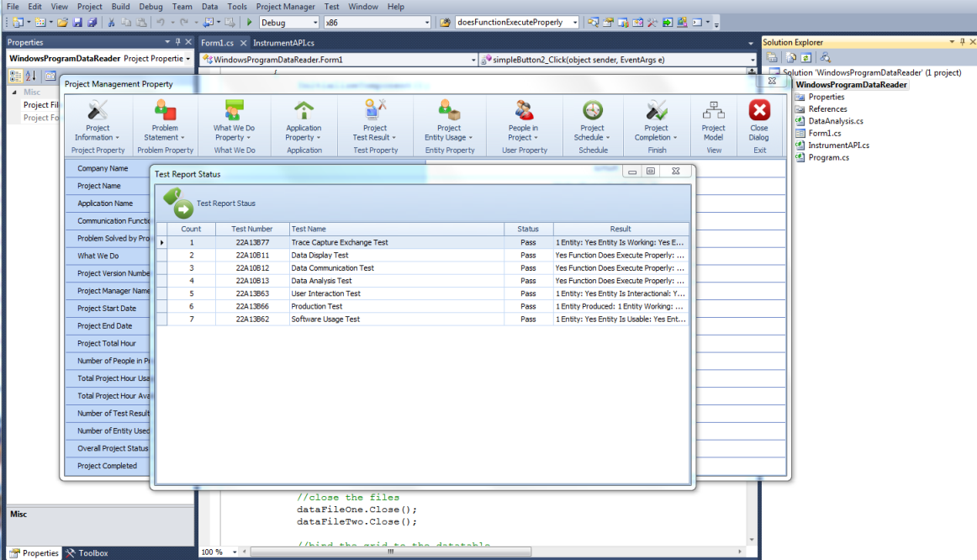The width and height of the screenshot is (977, 560).
Task: Click the Cut scissors toolbar icon
Action: 111,23
